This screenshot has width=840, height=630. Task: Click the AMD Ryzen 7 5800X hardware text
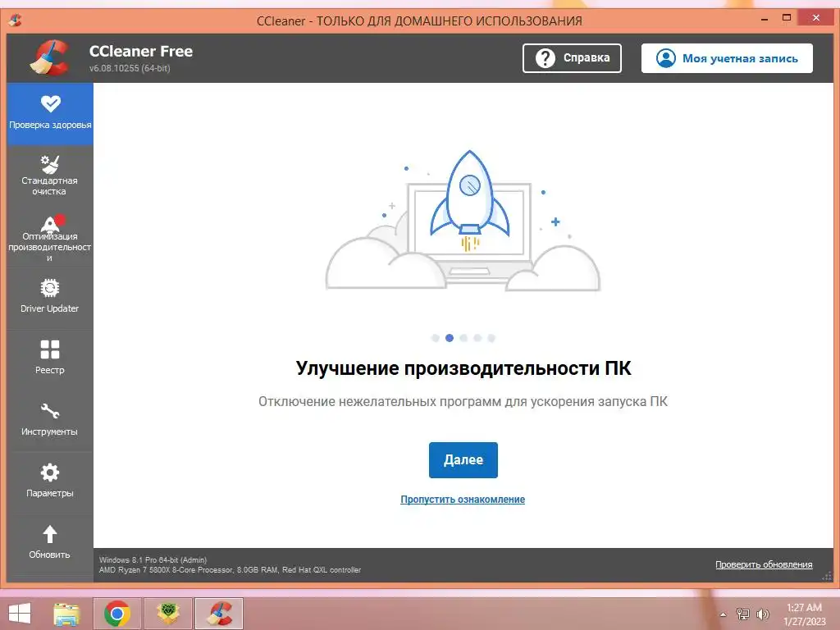point(230,570)
